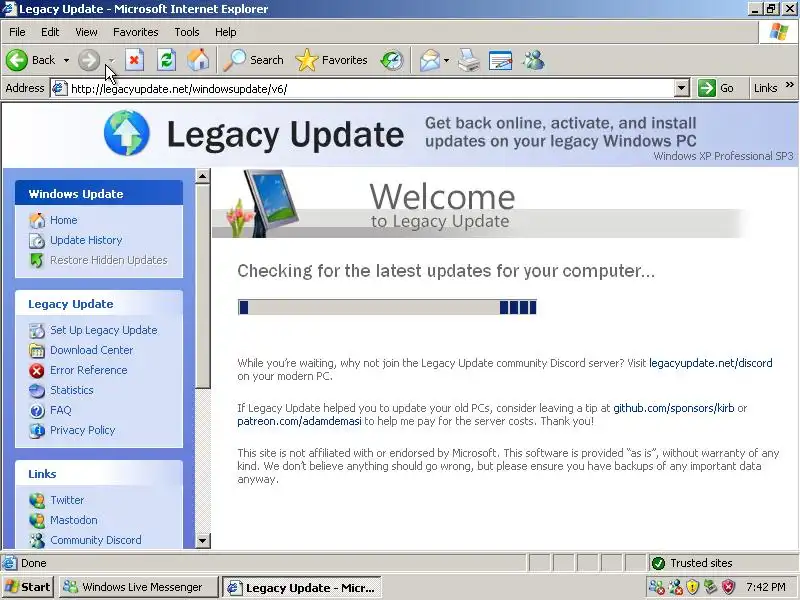The width and height of the screenshot is (800, 600).
Task: Open the Mastodon link in sidebar
Action: (x=73, y=520)
